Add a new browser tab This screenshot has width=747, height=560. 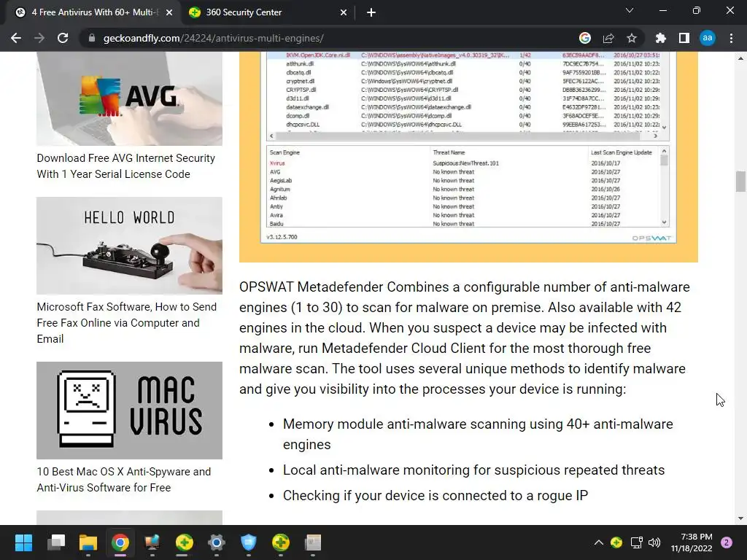coord(371,12)
